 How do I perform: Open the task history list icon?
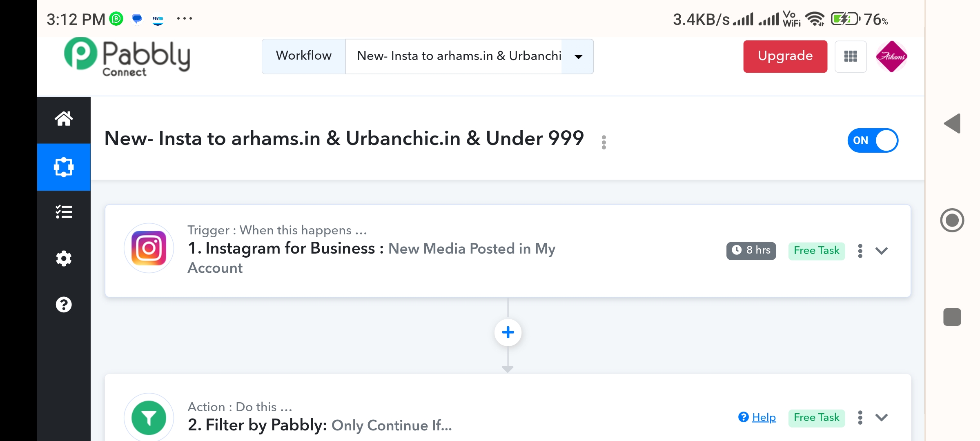pyautogui.click(x=64, y=212)
